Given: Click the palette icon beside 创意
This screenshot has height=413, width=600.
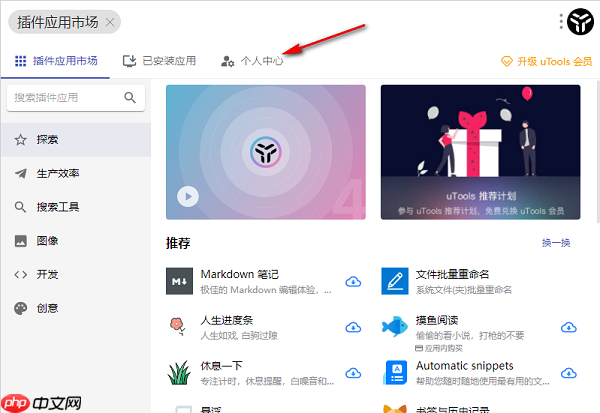Looking at the screenshot, I should point(21,308).
